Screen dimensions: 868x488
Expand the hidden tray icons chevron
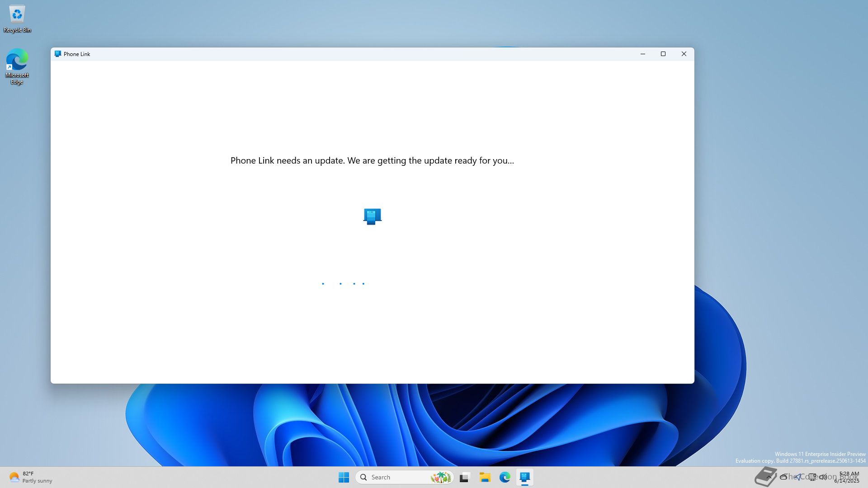(769, 477)
